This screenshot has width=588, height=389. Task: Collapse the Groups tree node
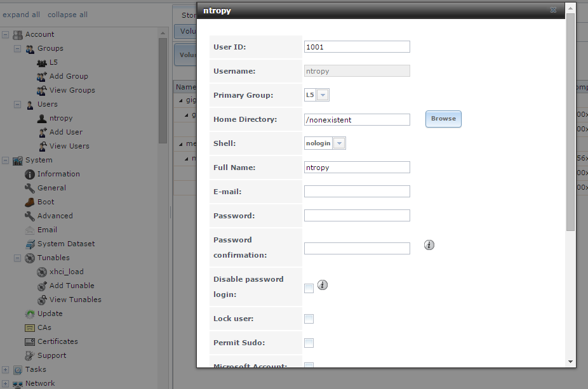click(18, 49)
